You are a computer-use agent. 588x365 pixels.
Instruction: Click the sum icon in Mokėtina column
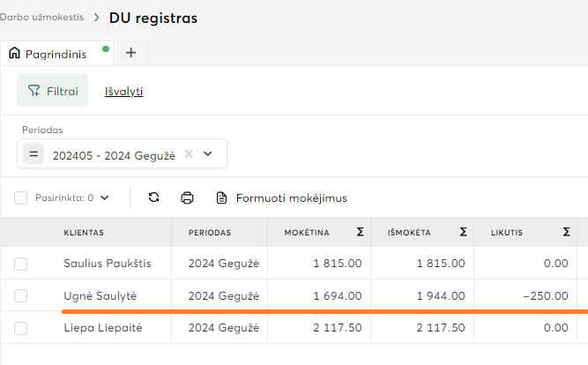tap(360, 233)
